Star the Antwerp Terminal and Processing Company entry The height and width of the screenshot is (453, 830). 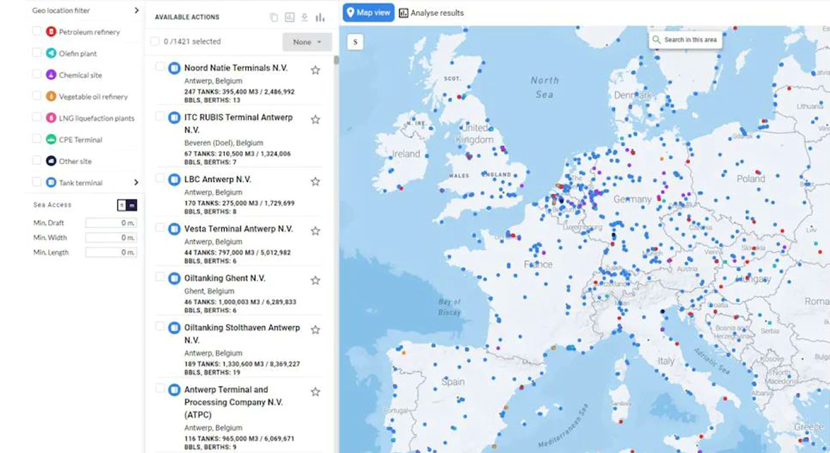click(315, 392)
